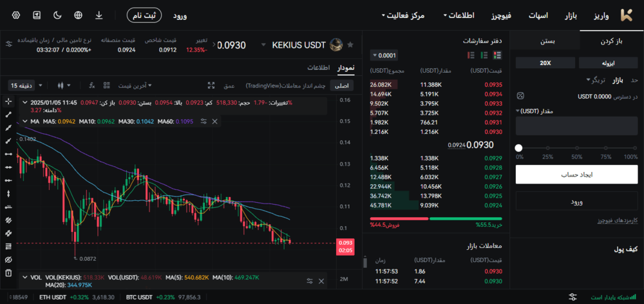644x304 pixels.
Task: Switch to the TradingView chart view
Action: click(285, 86)
